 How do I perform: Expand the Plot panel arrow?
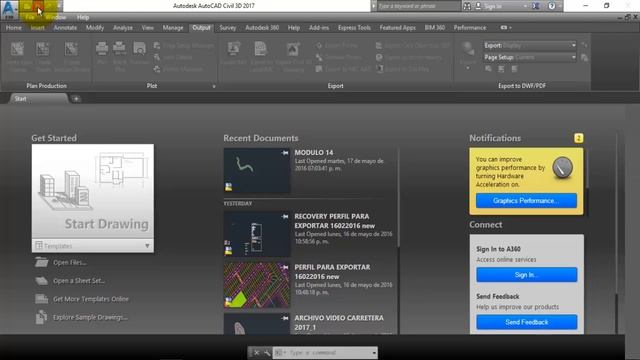tap(214, 86)
